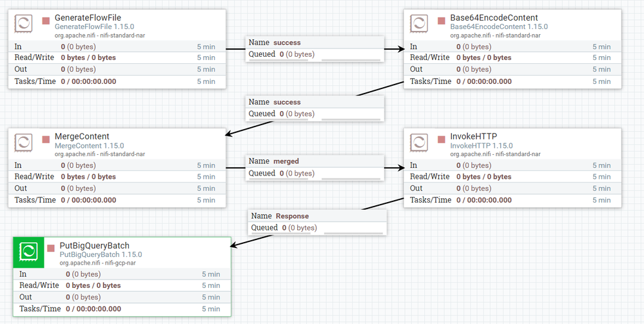Screen dimensions: 644x324
Task: Select the merged connection label
Action: 315,167
